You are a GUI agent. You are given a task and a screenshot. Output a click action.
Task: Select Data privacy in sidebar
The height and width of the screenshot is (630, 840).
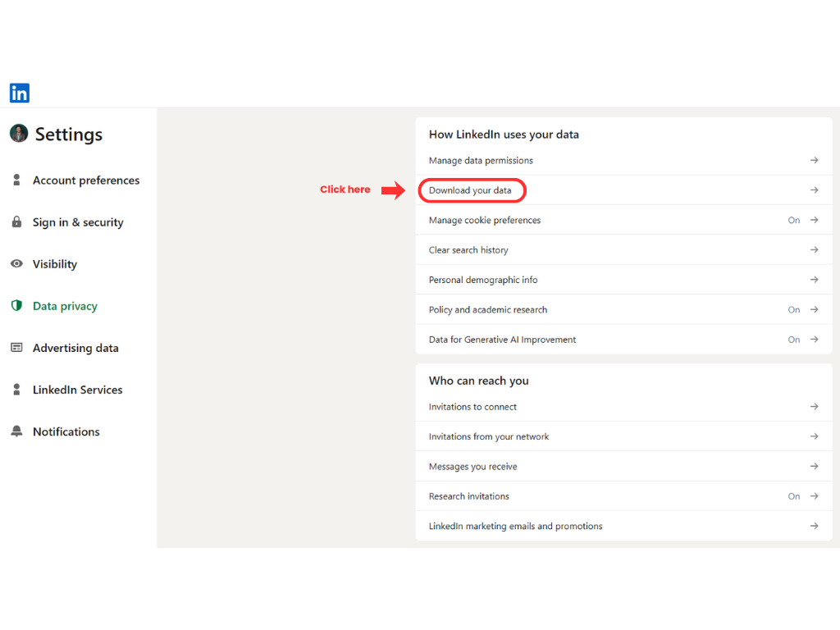[x=65, y=306]
